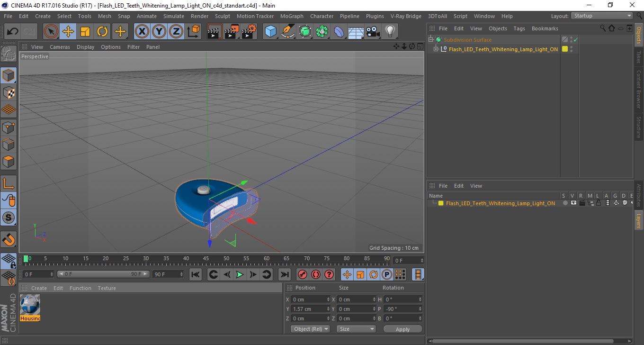Expand Flash_LED_Teeth_Whitening_Lamp object in Object Manager
This screenshot has width=644, height=345.
[436, 49]
